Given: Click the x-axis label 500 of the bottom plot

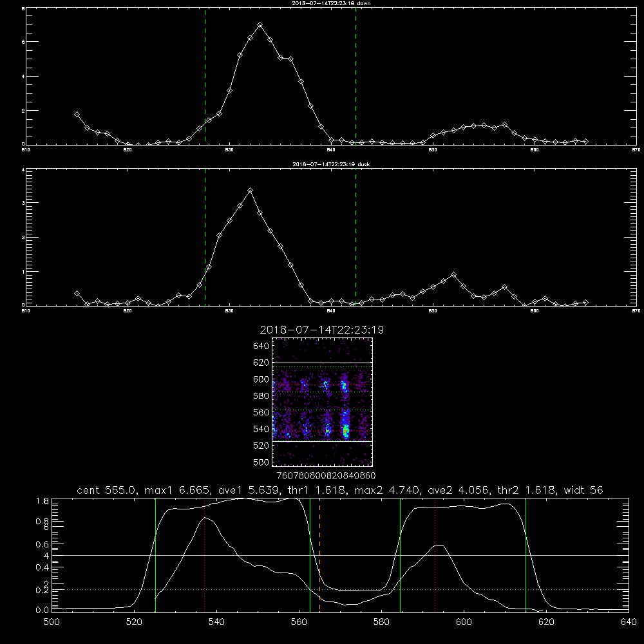Looking at the screenshot, I should tap(52, 622).
